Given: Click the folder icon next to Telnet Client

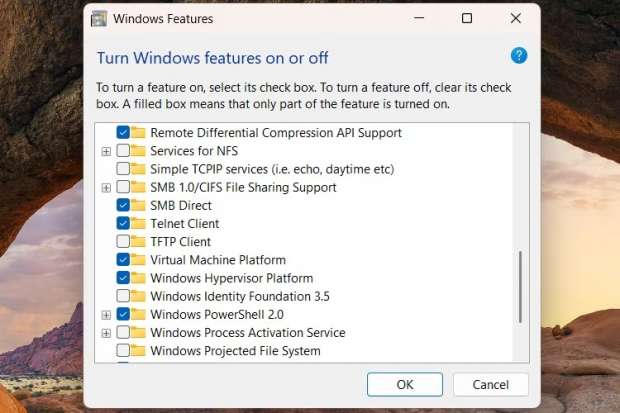Looking at the screenshot, I should [139, 224].
